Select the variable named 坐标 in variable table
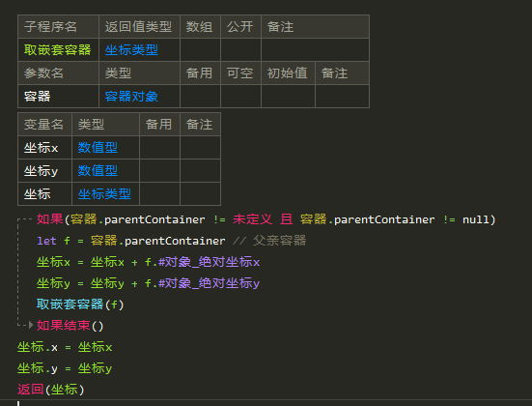Viewport: 532px width, 406px height. coord(44,194)
